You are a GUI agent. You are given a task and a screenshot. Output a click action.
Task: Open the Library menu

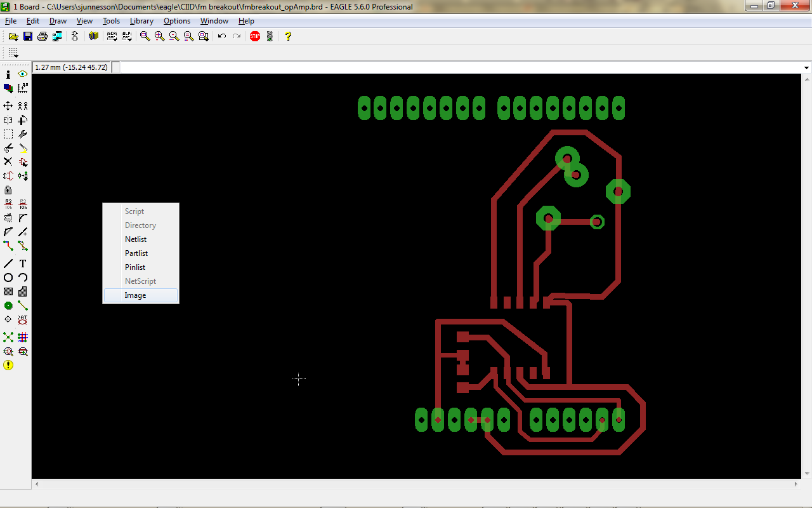point(141,21)
